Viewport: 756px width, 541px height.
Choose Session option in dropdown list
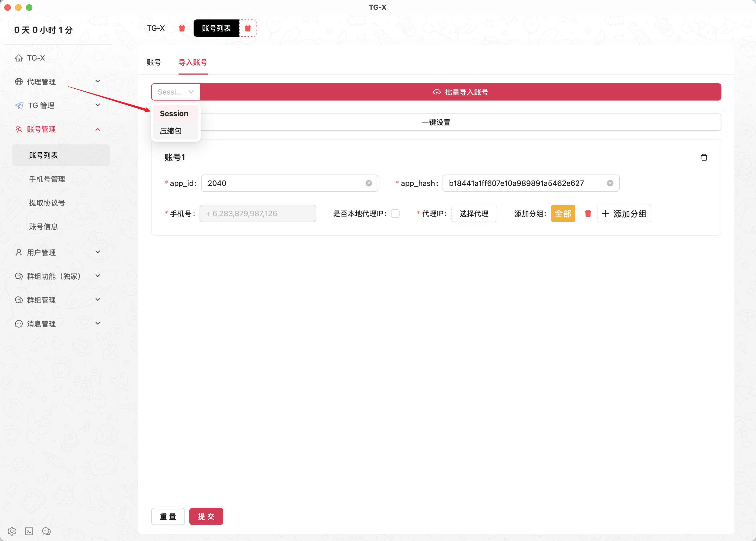176,113
